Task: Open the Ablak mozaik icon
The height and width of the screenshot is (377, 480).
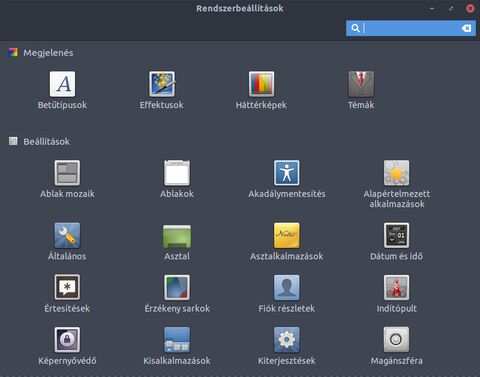Action: point(67,173)
